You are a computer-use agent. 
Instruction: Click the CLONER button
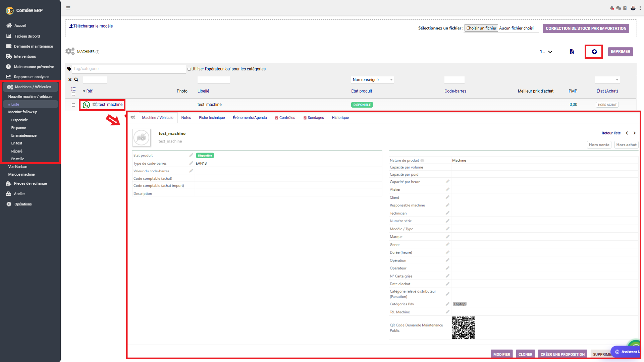(x=525, y=354)
